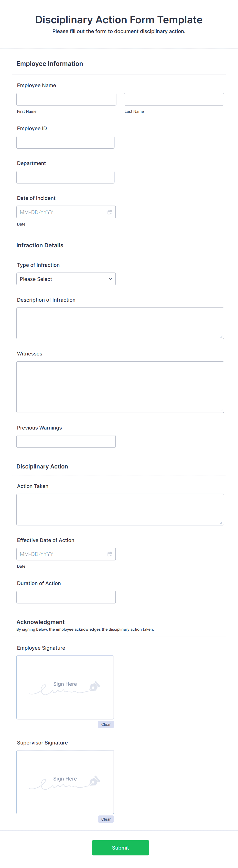Click the First Name input field
This screenshot has width=238, height=868.
[x=66, y=99]
